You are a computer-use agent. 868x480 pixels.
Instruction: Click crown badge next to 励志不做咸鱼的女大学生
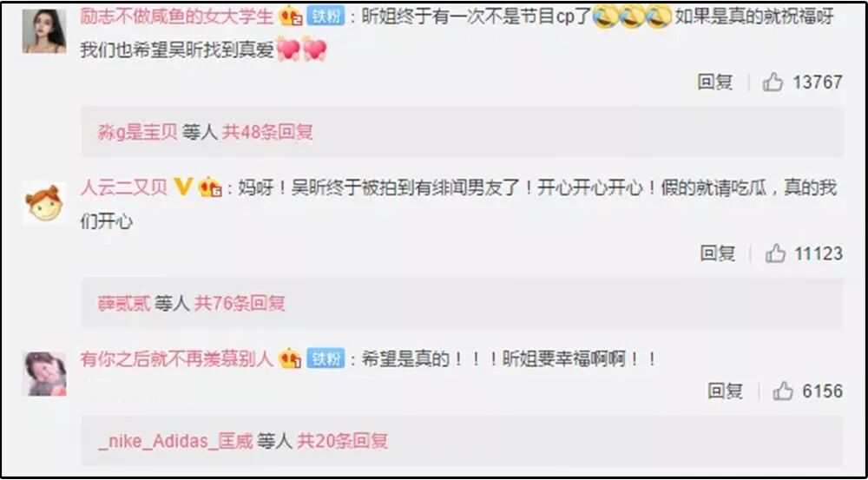tap(291, 16)
